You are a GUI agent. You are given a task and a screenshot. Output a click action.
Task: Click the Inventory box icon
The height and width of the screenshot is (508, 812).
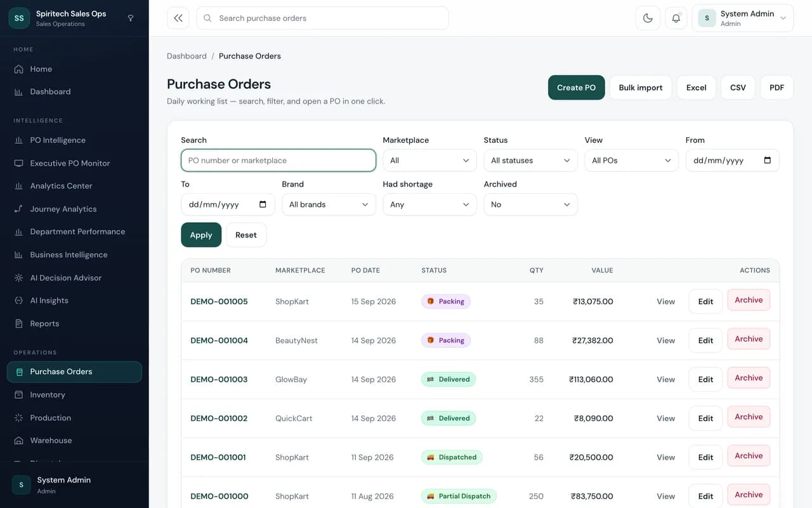[x=18, y=395]
